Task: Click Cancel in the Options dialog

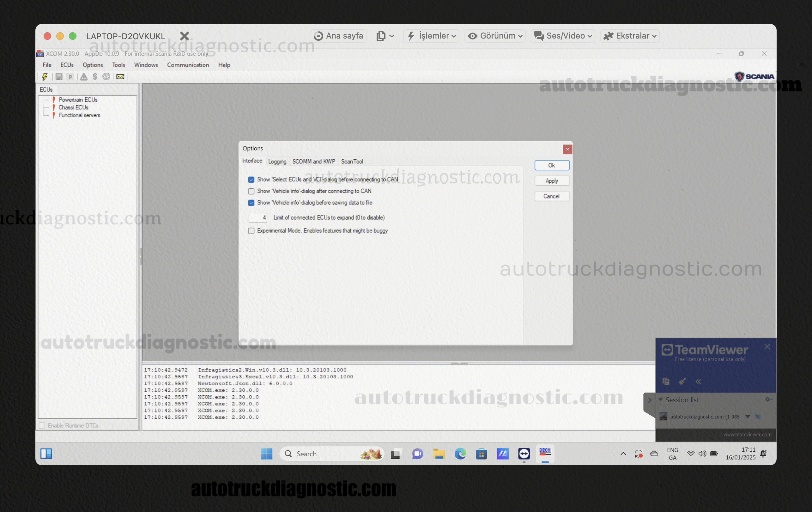Action: coord(551,196)
